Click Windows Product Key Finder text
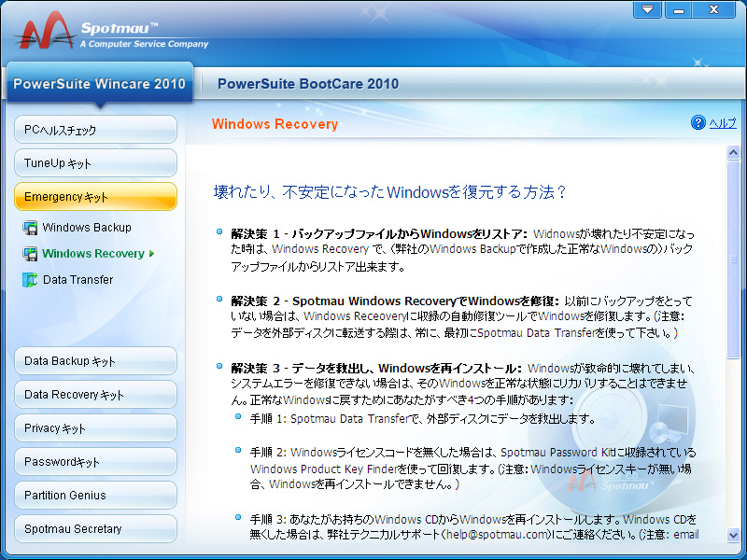 323,469
